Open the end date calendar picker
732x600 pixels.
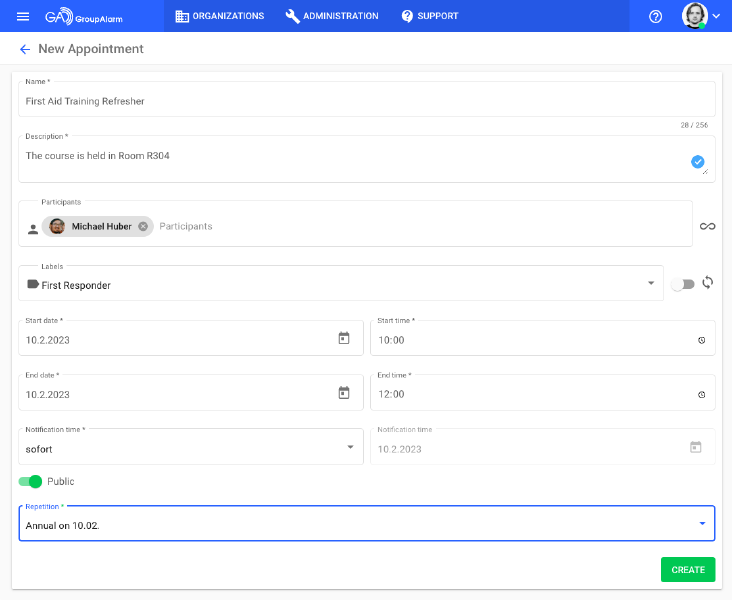coord(344,393)
